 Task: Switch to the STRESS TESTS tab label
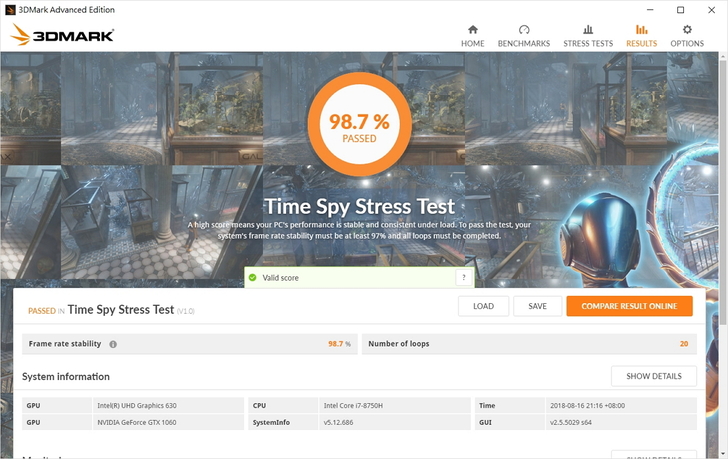click(588, 44)
